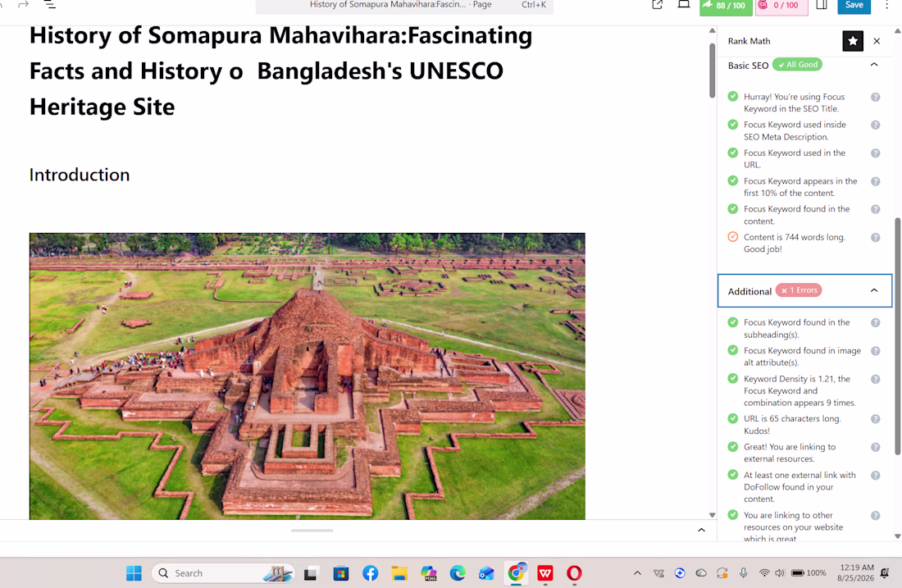Viewport: 902px width, 588px height.
Task: Toggle the Settings sidebar panel icon
Action: (822, 5)
